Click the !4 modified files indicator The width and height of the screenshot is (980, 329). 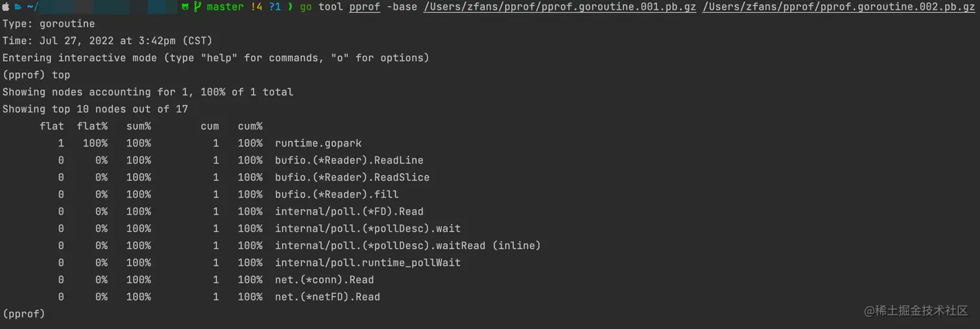point(256,7)
